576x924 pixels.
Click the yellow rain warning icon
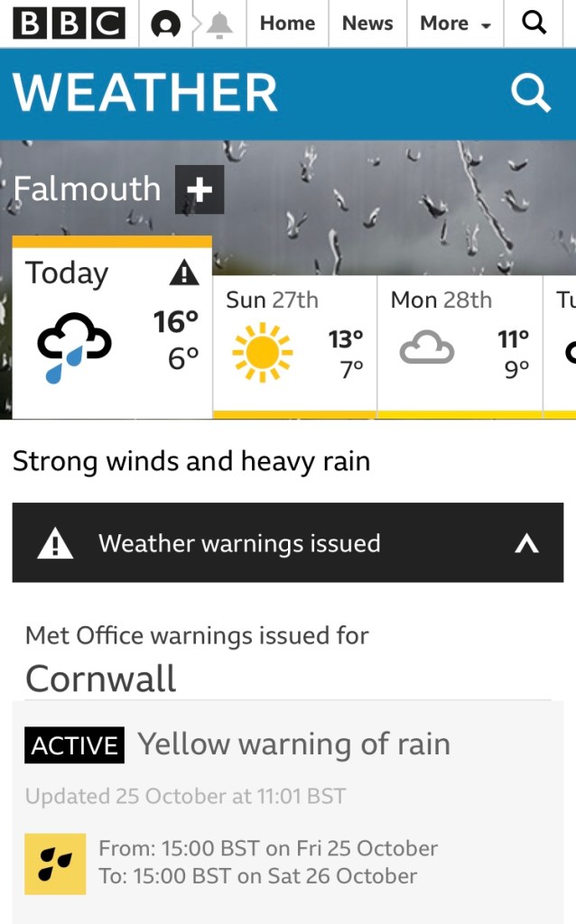click(x=55, y=864)
